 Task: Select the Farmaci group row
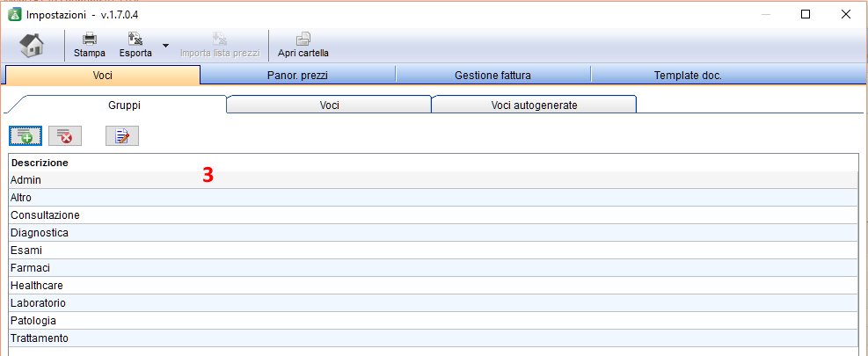tap(434, 268)
